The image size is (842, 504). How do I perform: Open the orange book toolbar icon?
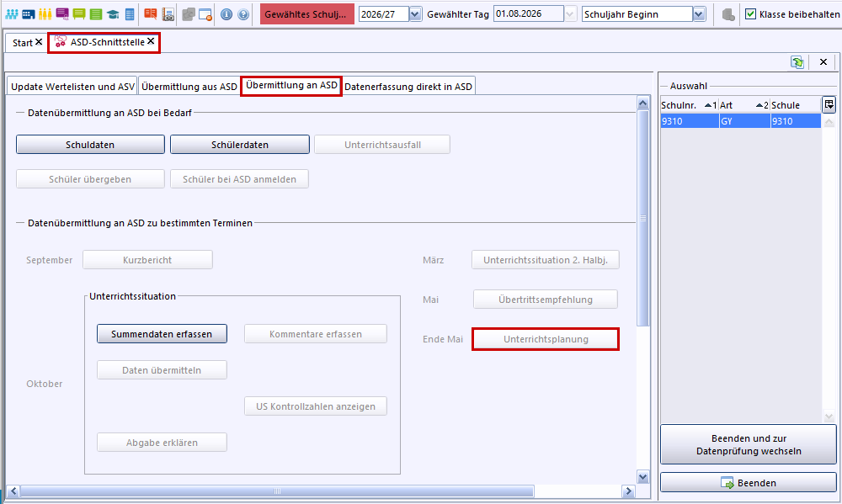(150, 14)
